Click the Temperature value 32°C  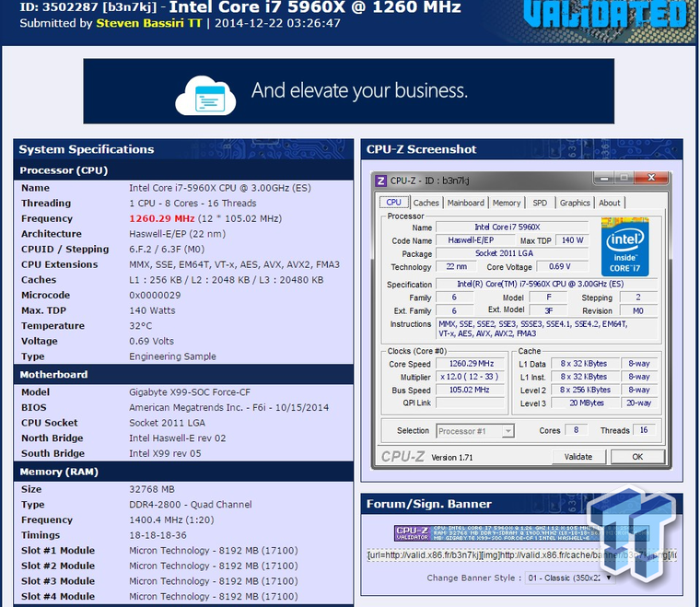click(141, 326)
